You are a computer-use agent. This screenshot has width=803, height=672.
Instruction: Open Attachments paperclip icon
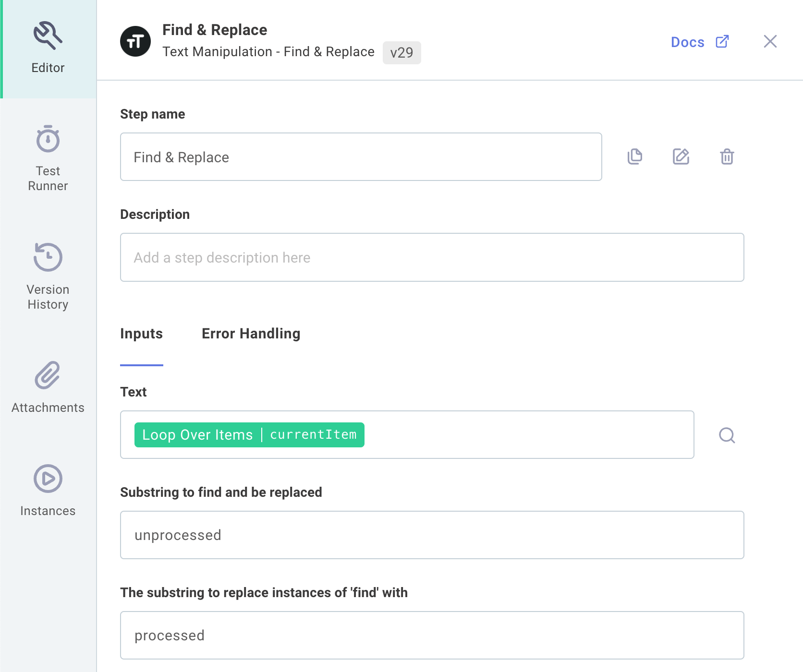click(48, 375)
